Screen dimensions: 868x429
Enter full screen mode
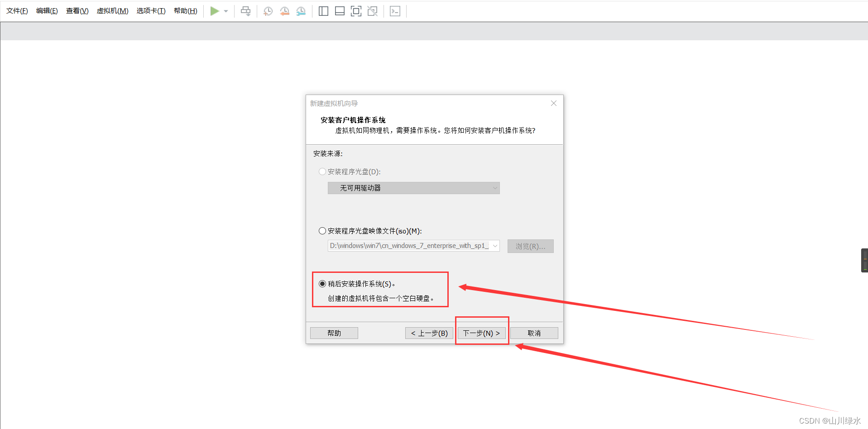[x=356, y=11]
